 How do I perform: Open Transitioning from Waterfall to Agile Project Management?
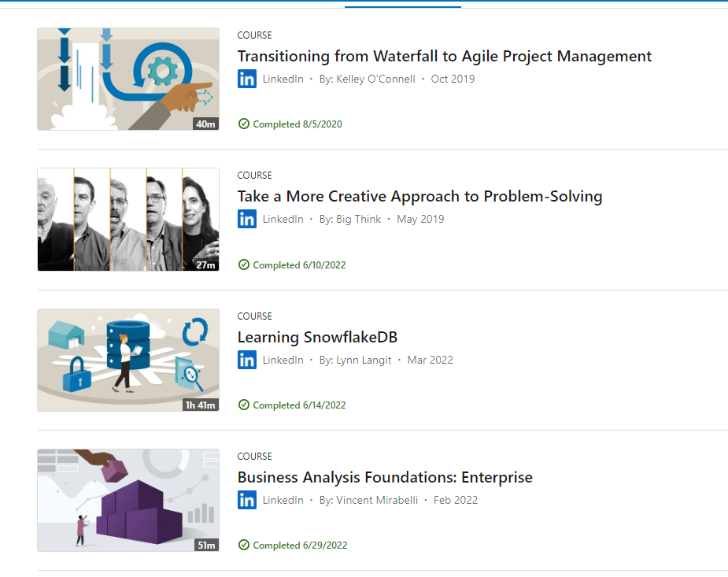[x=444, y=56]
